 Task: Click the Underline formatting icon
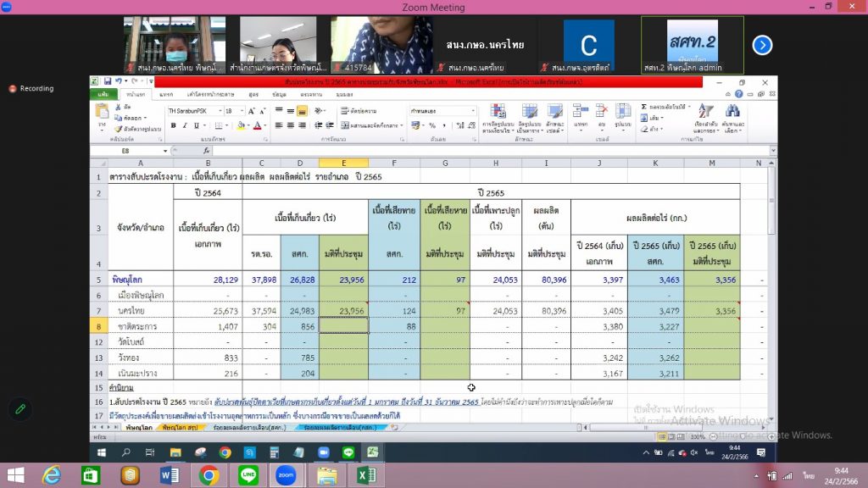point(197,125)
